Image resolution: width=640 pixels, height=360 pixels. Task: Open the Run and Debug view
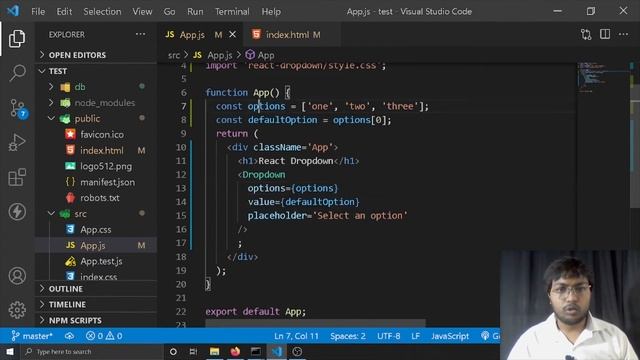[x=17, y=142]
